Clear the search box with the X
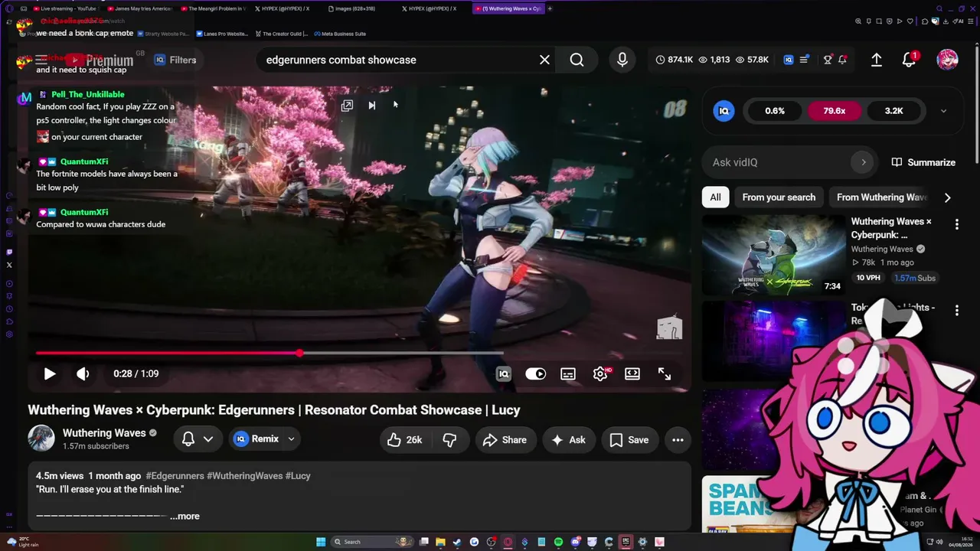 [544, 60]
